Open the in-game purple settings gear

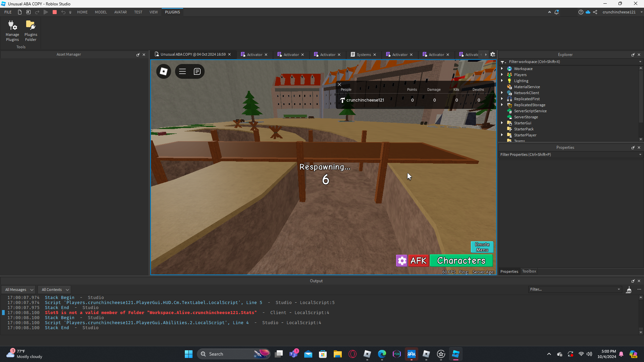tap(402, 260)
